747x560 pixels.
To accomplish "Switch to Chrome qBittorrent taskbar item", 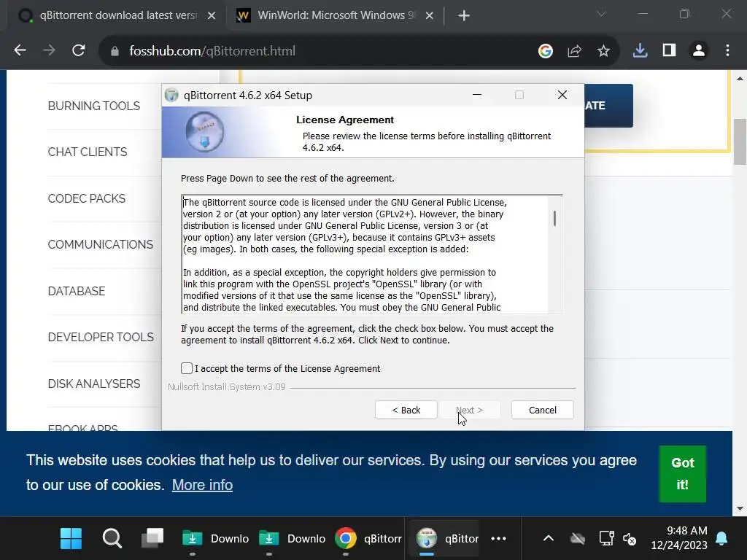I will coord(368,539).
